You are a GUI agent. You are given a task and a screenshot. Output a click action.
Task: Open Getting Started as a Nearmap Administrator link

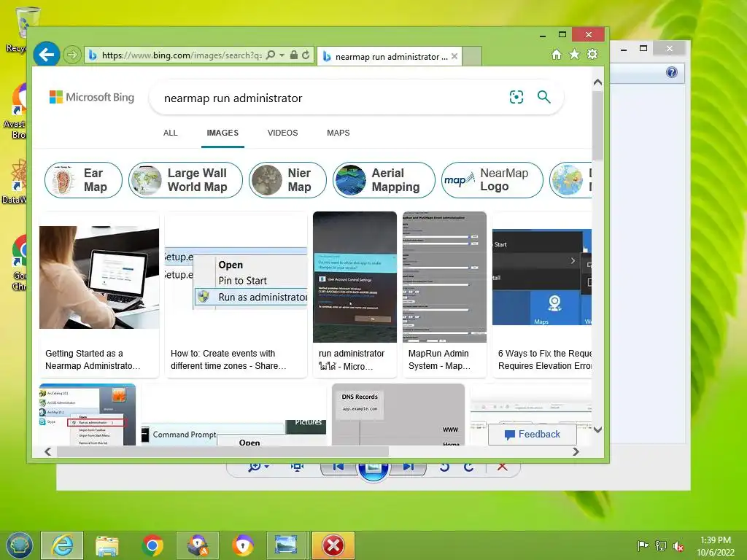pos(93,359)
